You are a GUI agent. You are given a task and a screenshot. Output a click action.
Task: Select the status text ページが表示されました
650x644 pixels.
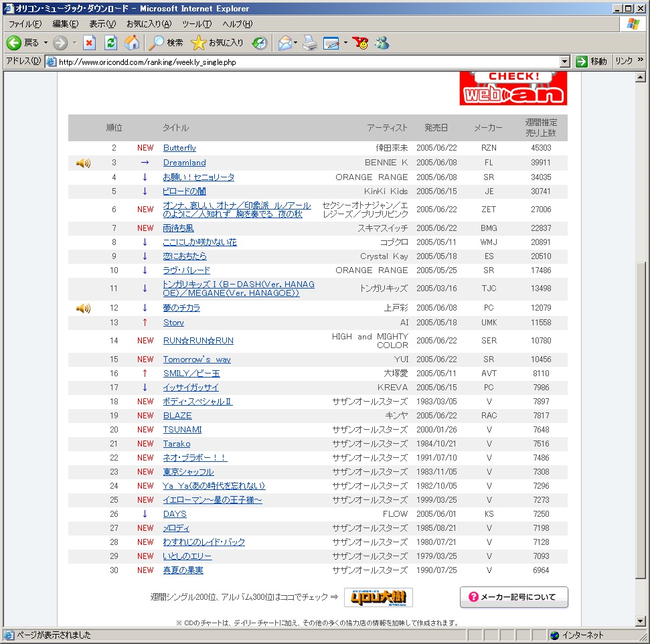pos(54,635)
